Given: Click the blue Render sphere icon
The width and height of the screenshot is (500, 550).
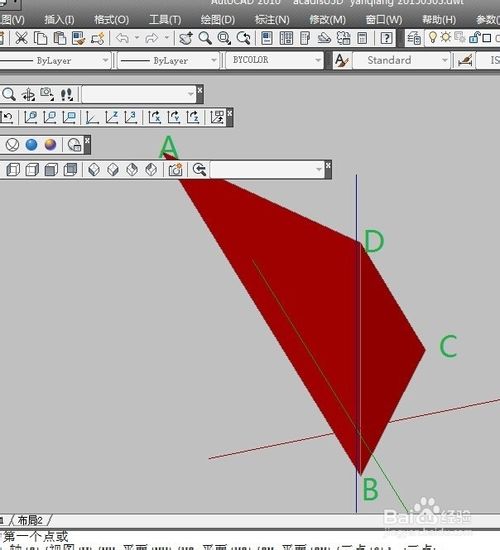Looking at the screenshot, I should coord(32,145).
